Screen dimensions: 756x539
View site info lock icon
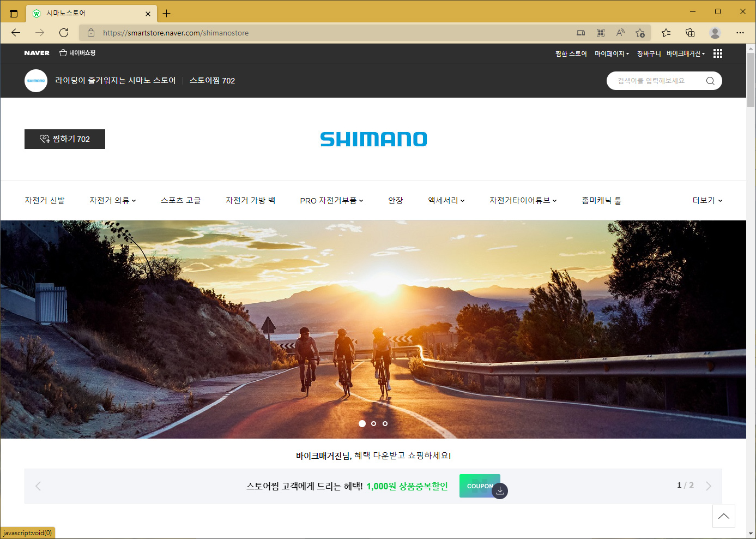tap(91, 33)
